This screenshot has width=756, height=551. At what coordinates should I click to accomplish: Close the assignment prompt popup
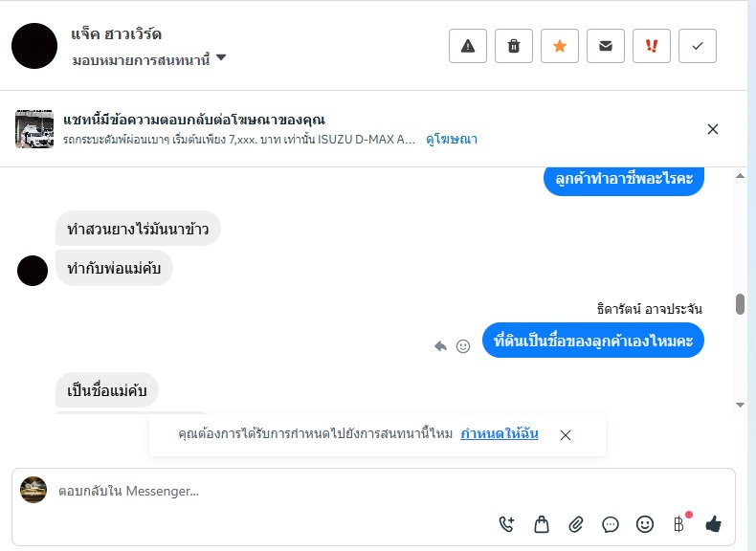566,435
